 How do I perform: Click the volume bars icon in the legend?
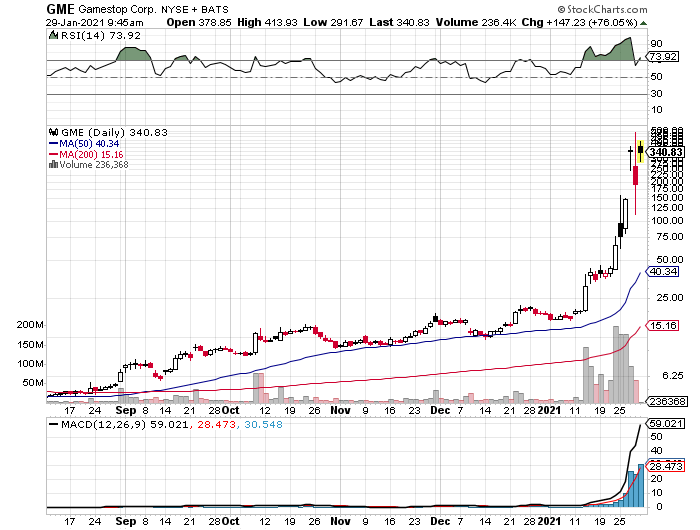(53, 164)
